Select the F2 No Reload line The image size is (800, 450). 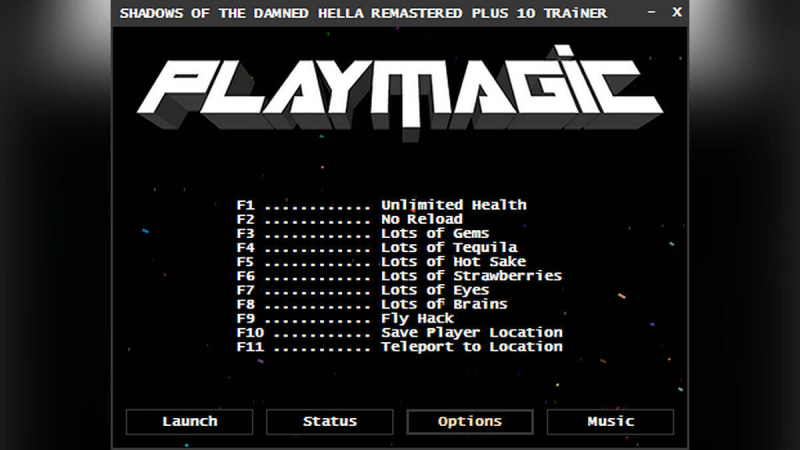(350, 219)
